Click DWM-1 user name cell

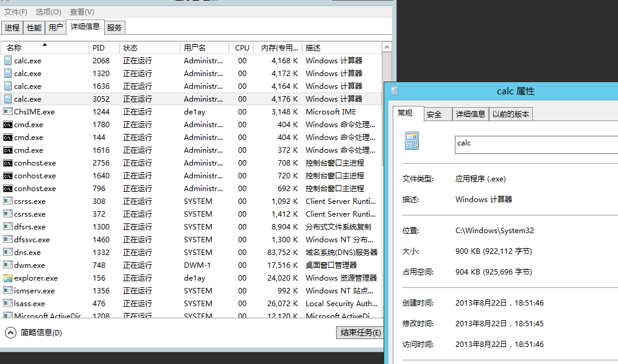[x=197, y=265]
